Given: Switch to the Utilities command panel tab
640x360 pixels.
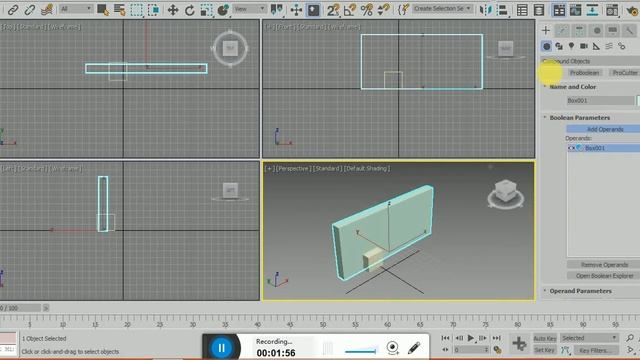Looking at the screenshot, I should click(x=629, y=30).
